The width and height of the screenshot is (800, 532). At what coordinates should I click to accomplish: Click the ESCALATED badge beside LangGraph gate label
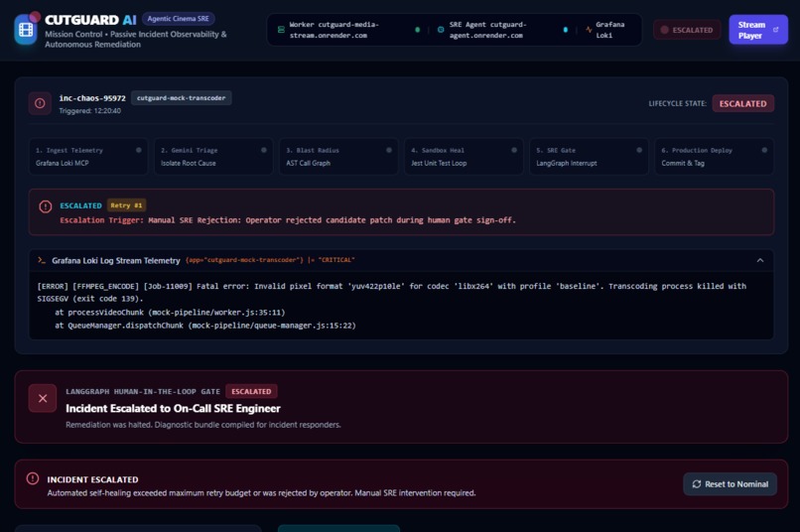[251, 392]
